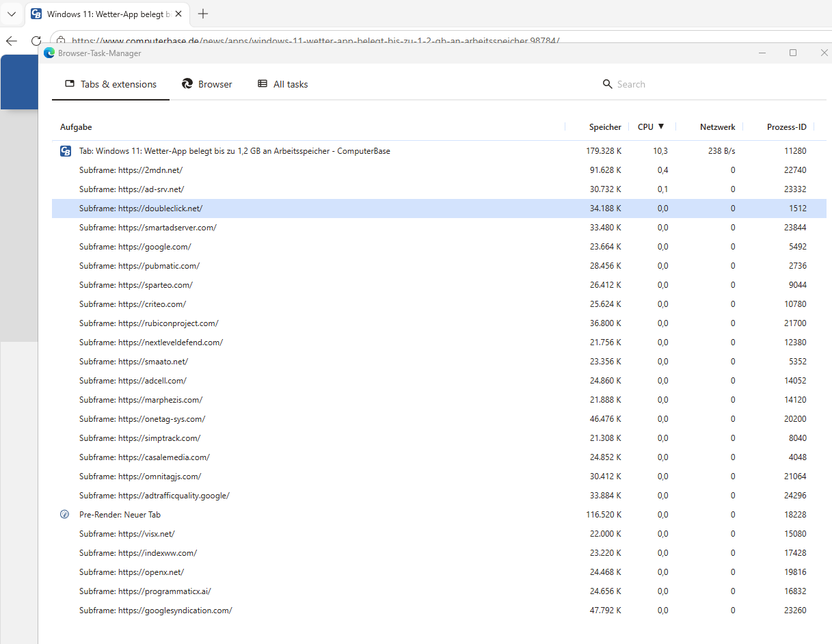Screen dimensions: 832x644
Task: Click the Pre-Render Neuer Tab row icon
Action: [x=65, y=515]
